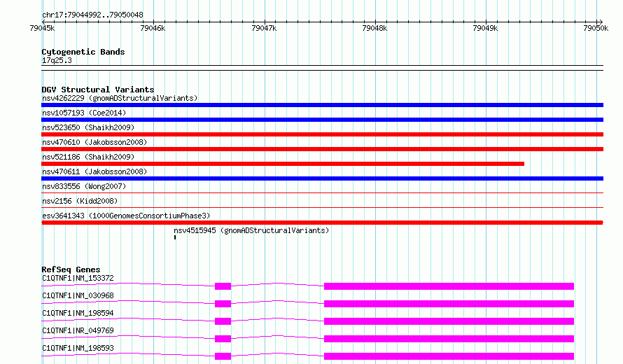Open C1QTNF1|NM_153372 transcript label
The height and width of the screenshot is (364, 623).
tap(78, 278)
